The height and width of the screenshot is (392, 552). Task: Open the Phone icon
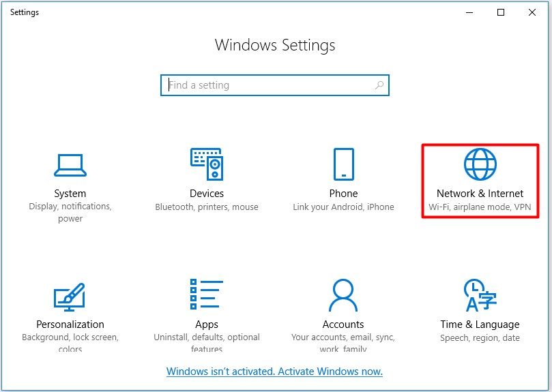(344, 164)
